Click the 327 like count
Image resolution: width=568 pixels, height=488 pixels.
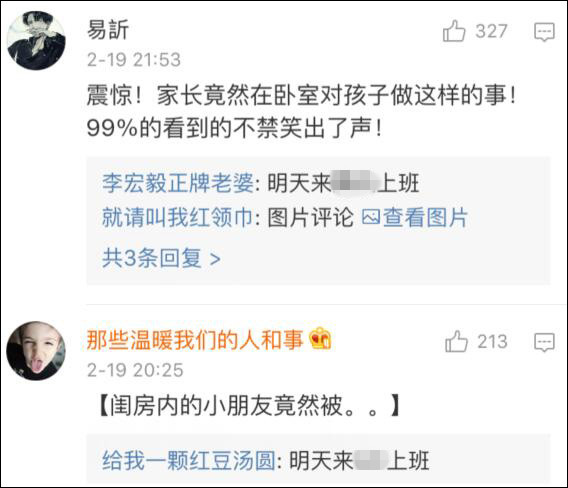[491, 31]
